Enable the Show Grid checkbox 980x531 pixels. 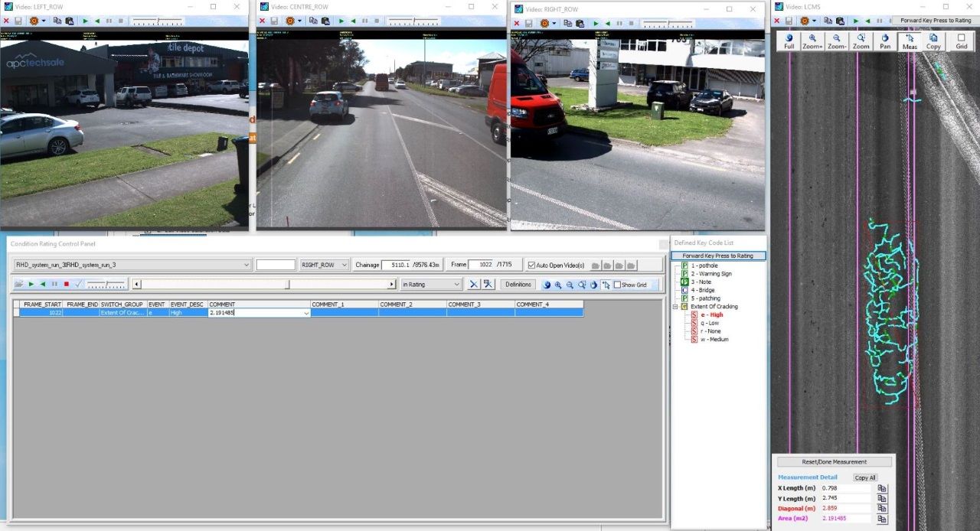click(x=617, y=285)
